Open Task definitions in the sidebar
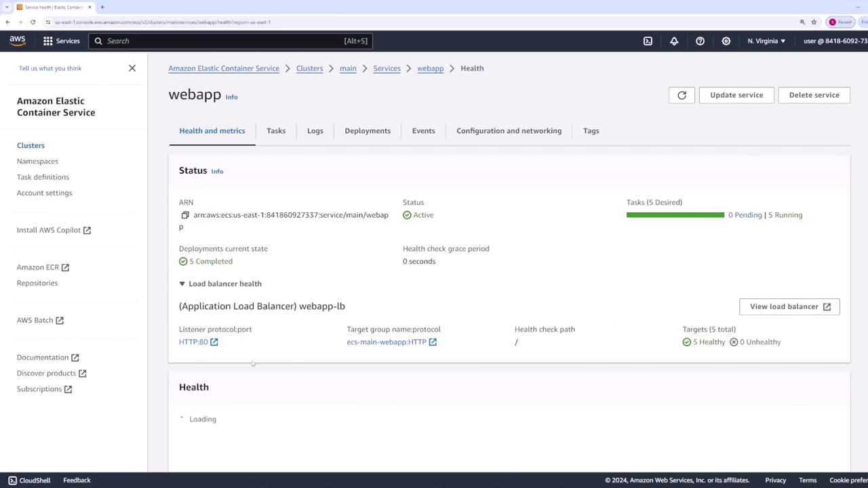The height and width of the screenshot is (488, 868). click(43, 178)
